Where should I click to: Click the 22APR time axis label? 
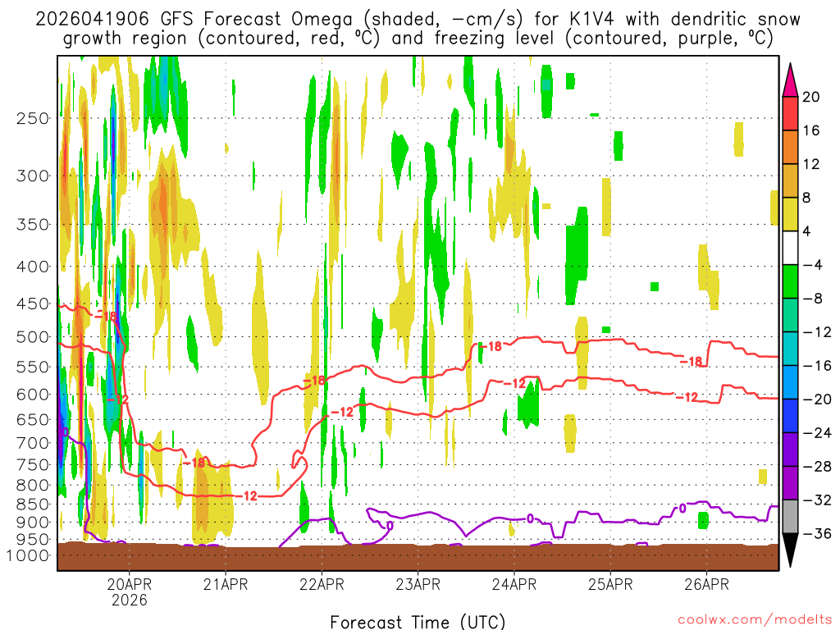(x=322, y=584)
